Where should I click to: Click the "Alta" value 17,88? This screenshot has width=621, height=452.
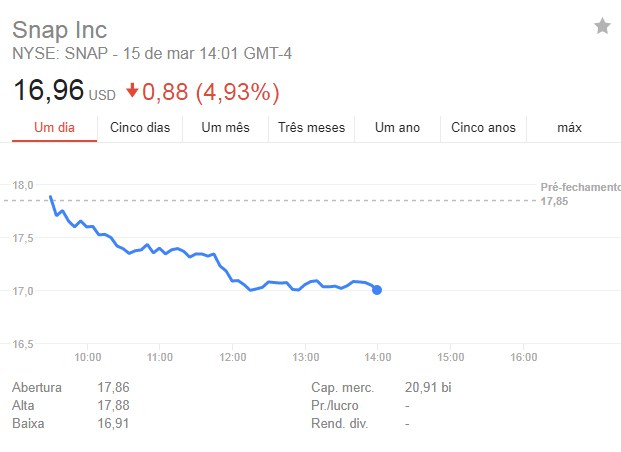click(114, 405)
